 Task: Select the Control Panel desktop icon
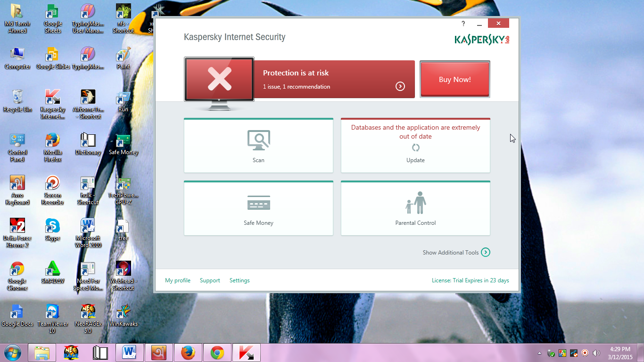[x=17, y=147]
